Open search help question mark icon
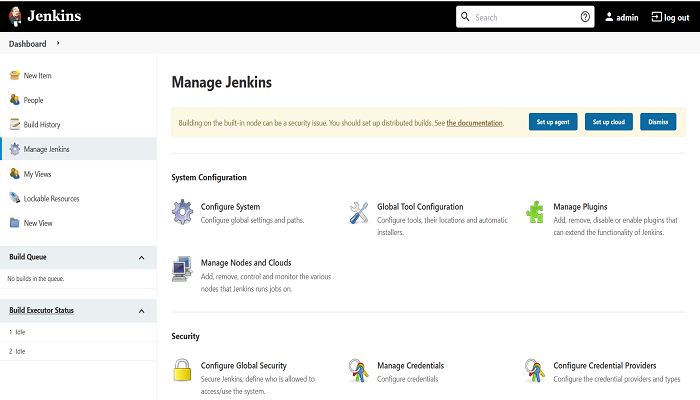The width and height of the screenshot is (700, 400). point(585,17)
